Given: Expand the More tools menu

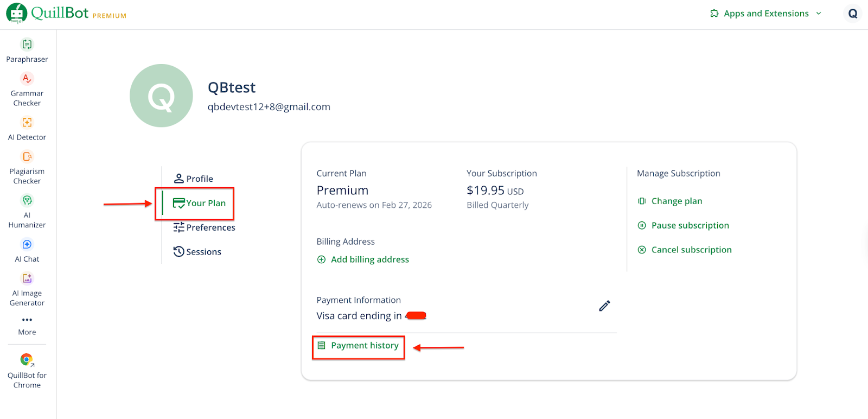Looking at the screenshot, I should (27, 325).
